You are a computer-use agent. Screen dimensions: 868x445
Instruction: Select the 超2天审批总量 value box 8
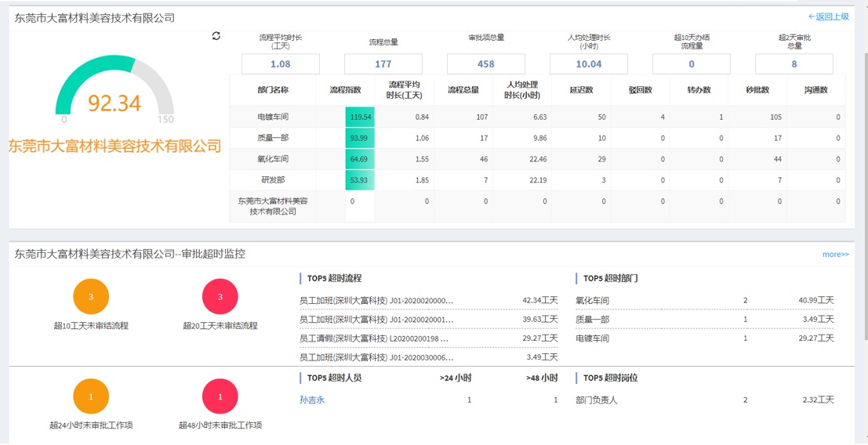click(x=794, y=64)
